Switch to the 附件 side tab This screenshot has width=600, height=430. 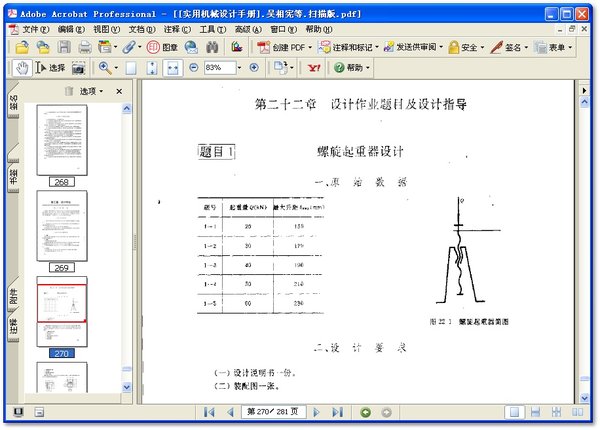tap(13, 296)
